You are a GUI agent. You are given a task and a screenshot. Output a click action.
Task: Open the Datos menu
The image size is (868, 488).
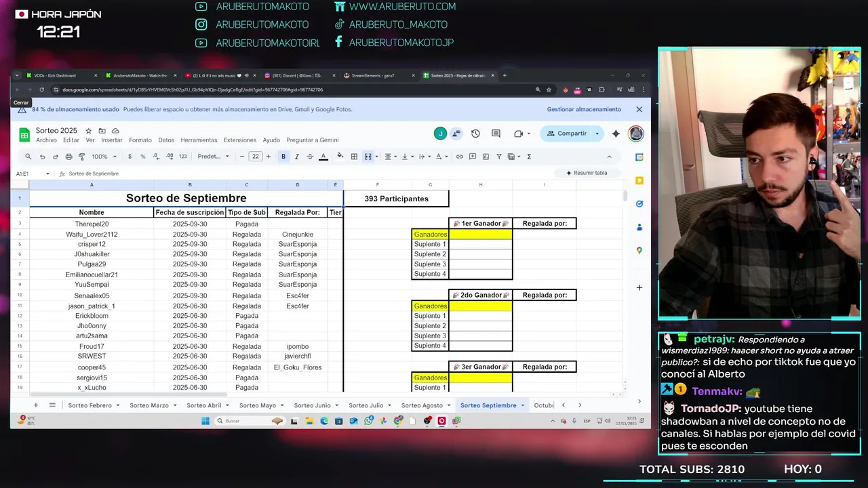pyautogui.click(x=166, y=140)
